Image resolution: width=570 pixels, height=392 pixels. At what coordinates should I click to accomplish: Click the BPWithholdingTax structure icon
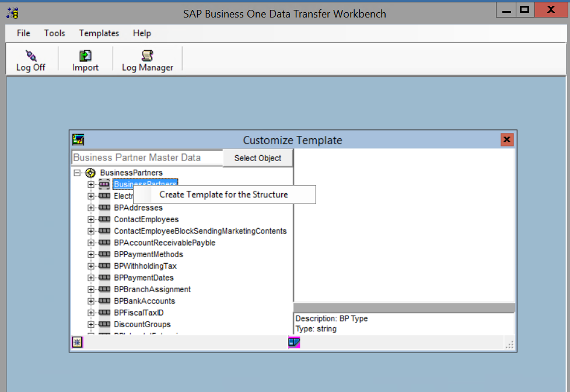[104, 265]
